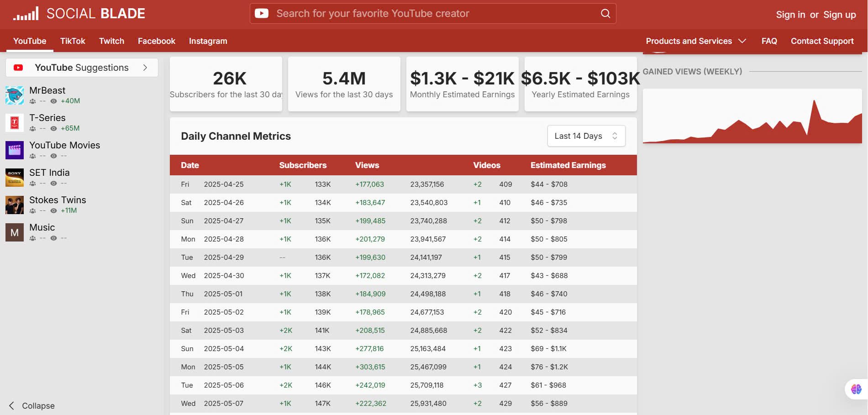
Task: Switch to the Facebook tab
Action: click(x=157, y=41)
